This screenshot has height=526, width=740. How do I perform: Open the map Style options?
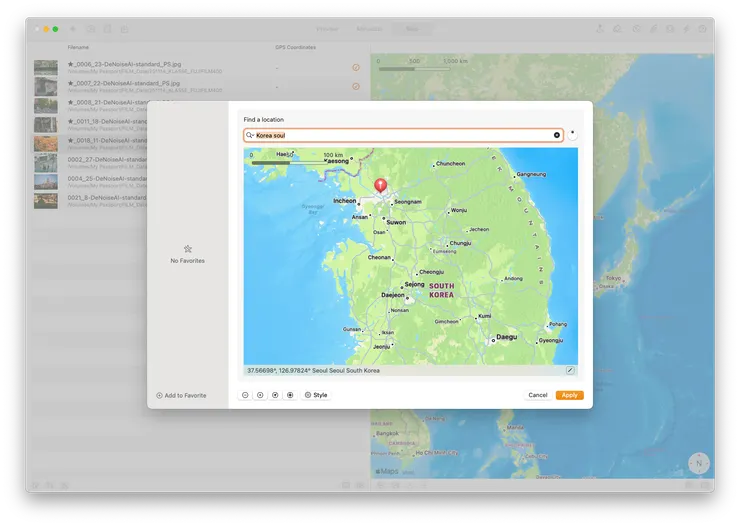[x=316, y=395]
